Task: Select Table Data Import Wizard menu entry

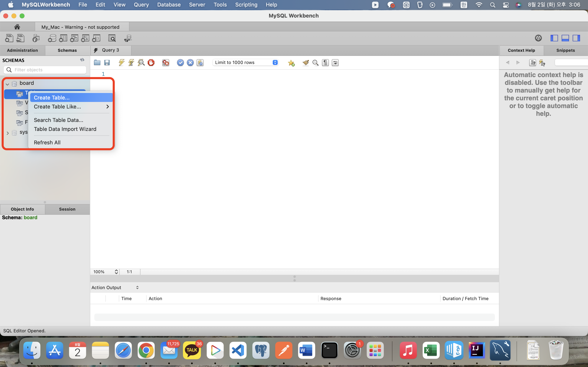Action: tap(65, 129)
